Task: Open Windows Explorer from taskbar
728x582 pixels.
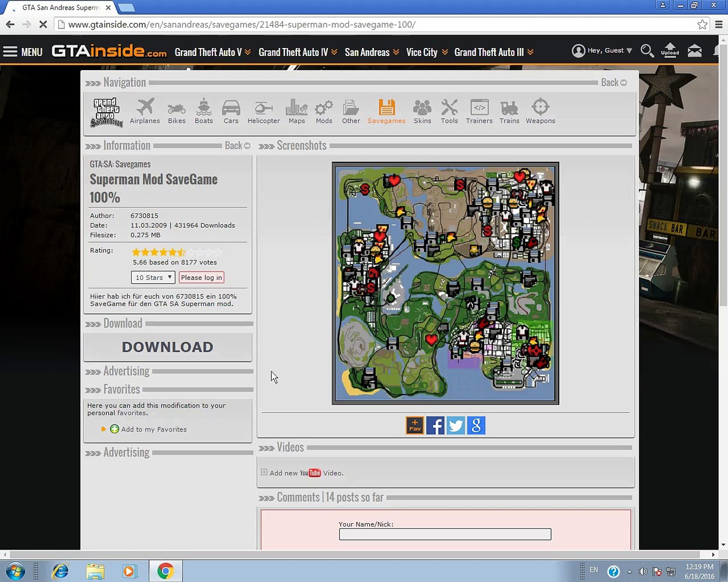Action: tap(95, 571)
